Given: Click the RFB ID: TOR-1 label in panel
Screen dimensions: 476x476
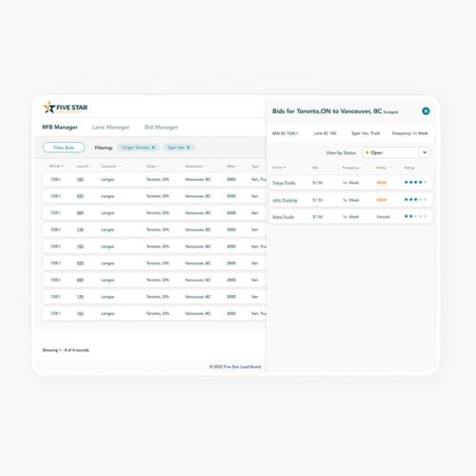Looking at the screenshot, I should coord(285,133).
